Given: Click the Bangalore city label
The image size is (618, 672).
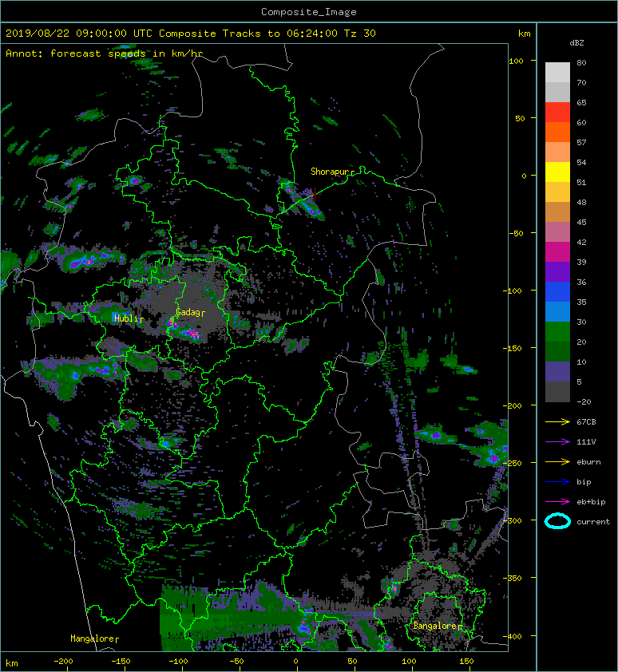Looking at the screenshot, I should coord(435,626).
